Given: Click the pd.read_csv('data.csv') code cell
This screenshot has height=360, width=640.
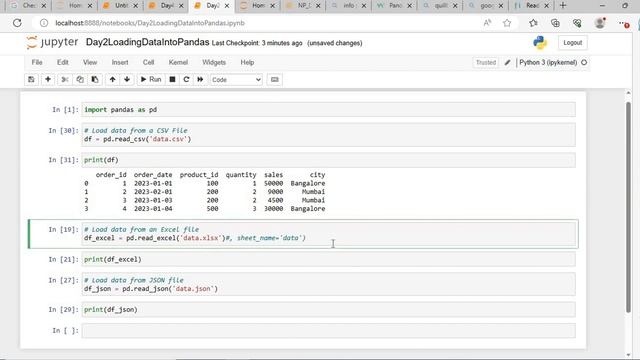Looking at the screenshot, I should (329, 135).
